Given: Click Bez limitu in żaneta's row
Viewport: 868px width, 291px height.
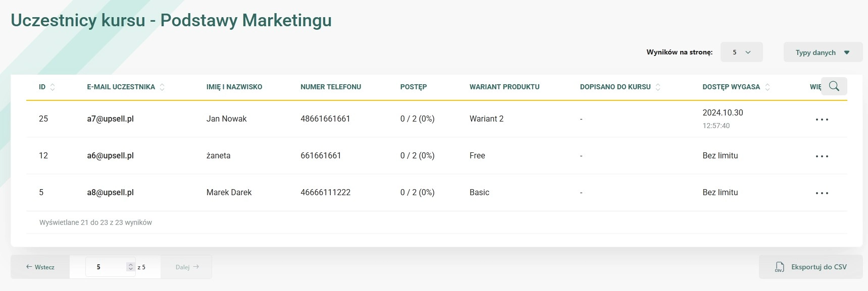Looking at the screenshot, I should pos(720,155).
